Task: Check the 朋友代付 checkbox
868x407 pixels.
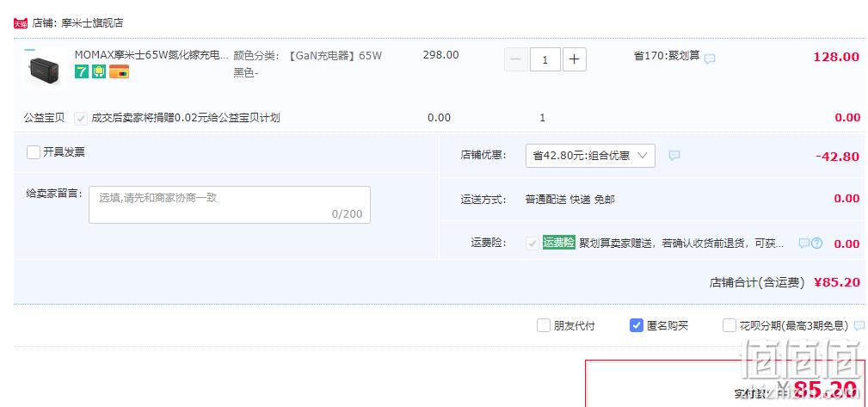Action: click(544, 325)
